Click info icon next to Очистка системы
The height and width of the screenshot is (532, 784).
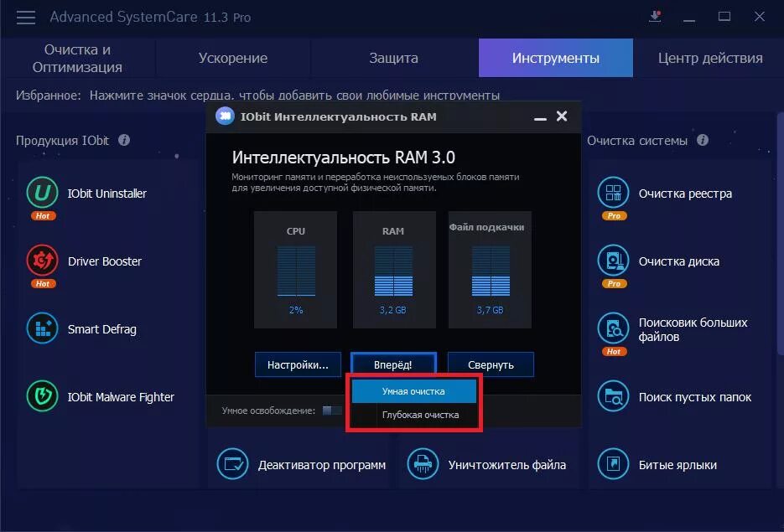[703, 141]
